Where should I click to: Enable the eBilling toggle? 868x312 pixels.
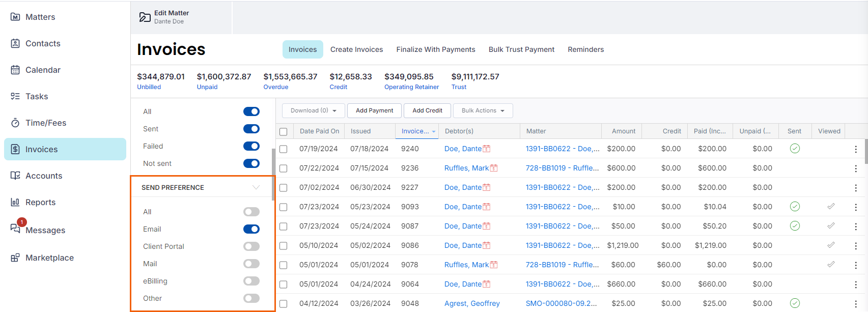tap(251, 281)
